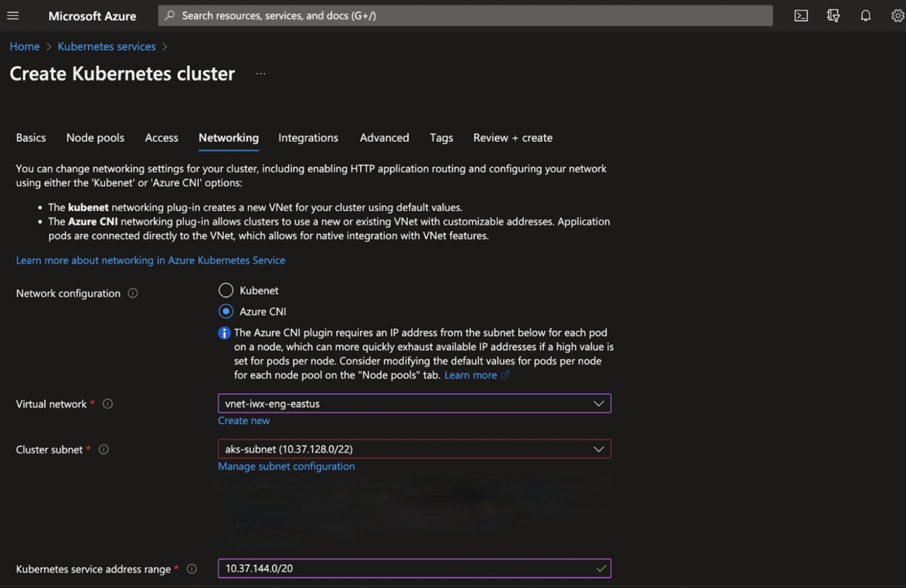Click the search magnifier icon
The height and width of the screenshot is (588, 906).
click(x=170, y=16)
